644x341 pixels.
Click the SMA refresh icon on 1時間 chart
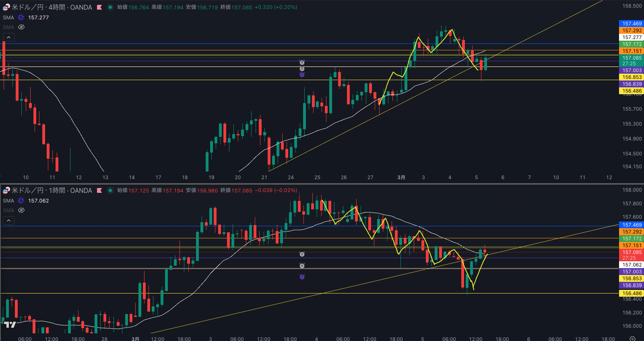tap(21, 200)
